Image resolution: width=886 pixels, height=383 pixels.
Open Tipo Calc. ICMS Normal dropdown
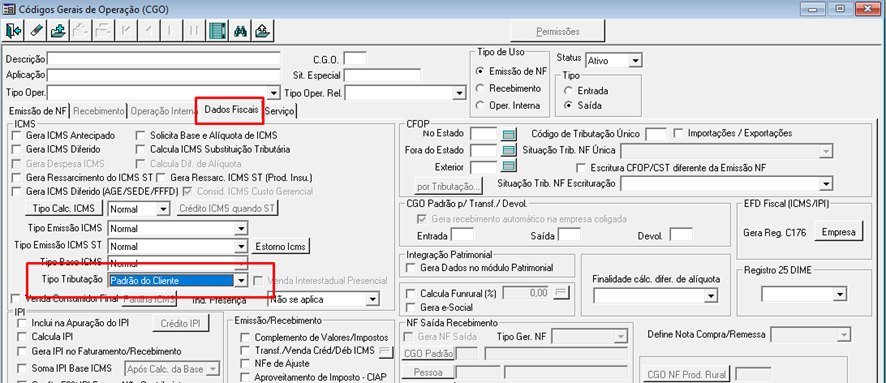click(164, 209)
